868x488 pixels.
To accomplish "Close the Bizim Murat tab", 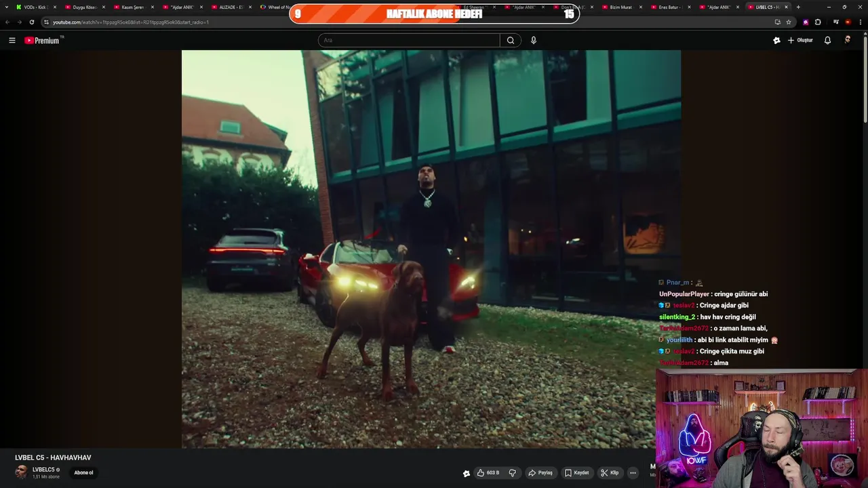I will pyautogui.click(x=641, y=7).
